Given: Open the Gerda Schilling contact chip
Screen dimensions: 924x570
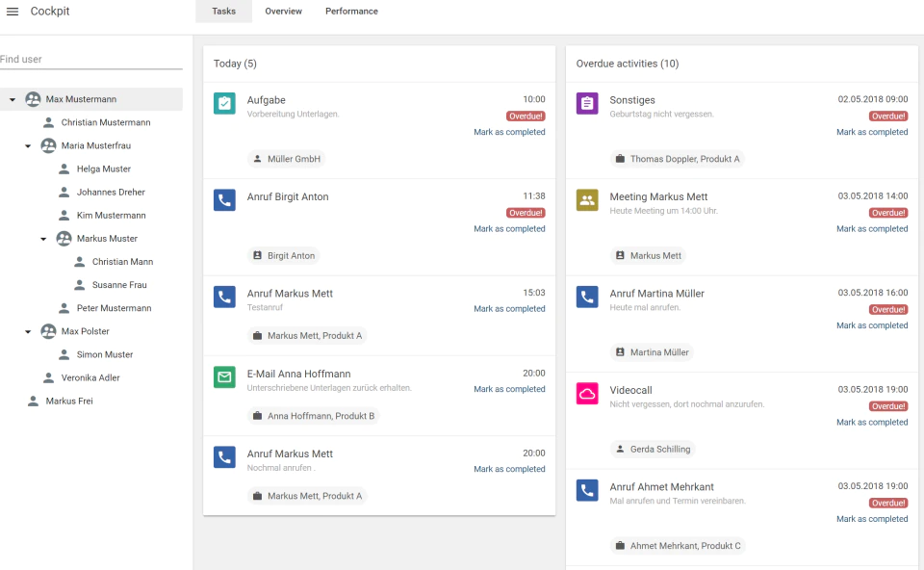Looking at the screenshot, I should click(653, 449).
